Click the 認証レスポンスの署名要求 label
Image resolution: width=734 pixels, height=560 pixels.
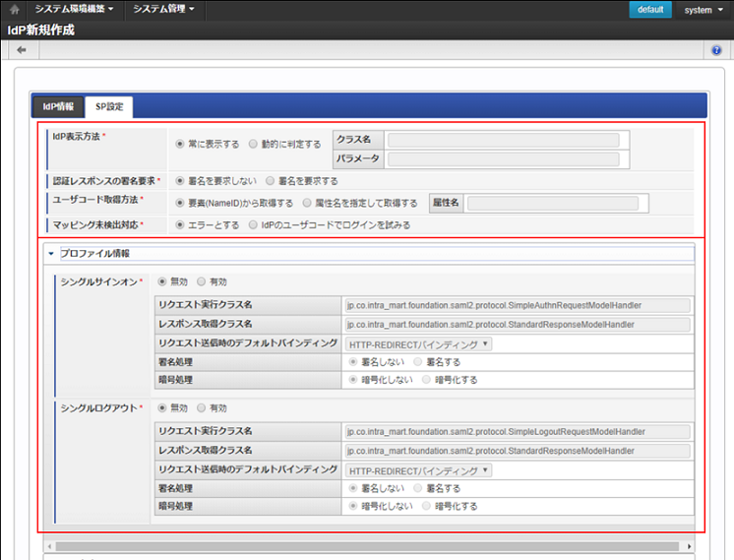pyautogui.click(x=104, y=181)
